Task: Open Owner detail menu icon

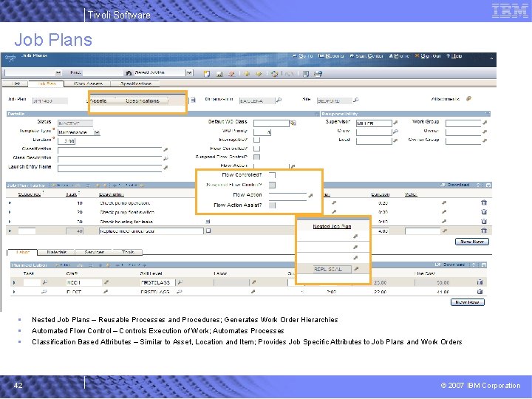Action: pyautogui.click(x=485, y=132)
